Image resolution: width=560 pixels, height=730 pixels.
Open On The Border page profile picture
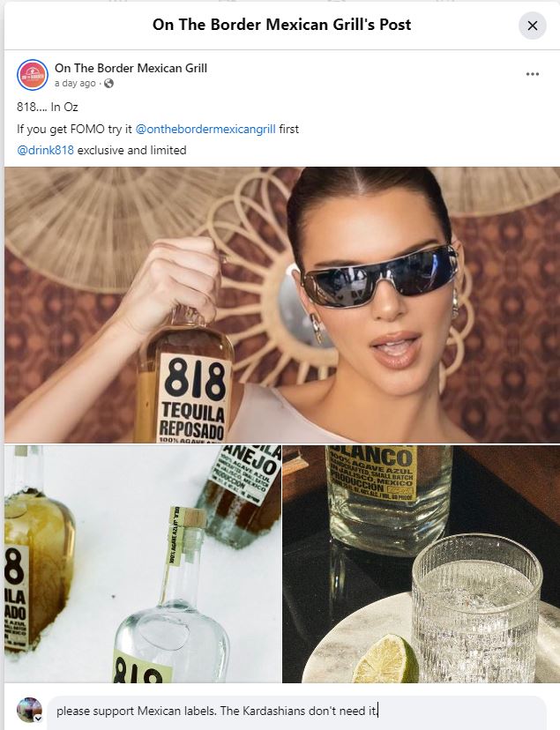32,74
